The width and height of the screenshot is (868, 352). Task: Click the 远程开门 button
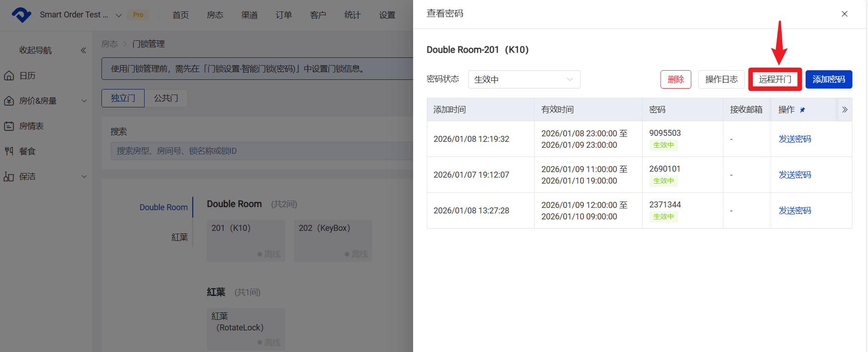(775, 79)
